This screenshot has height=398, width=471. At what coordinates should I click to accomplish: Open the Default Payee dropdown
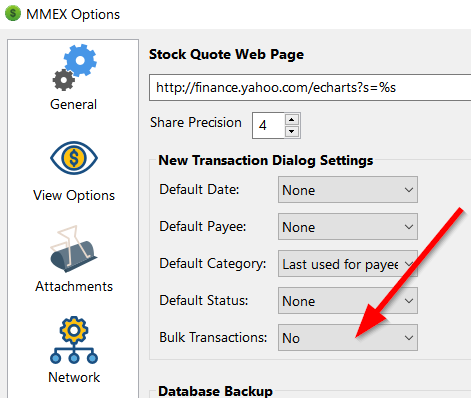[x=348, y=227]
